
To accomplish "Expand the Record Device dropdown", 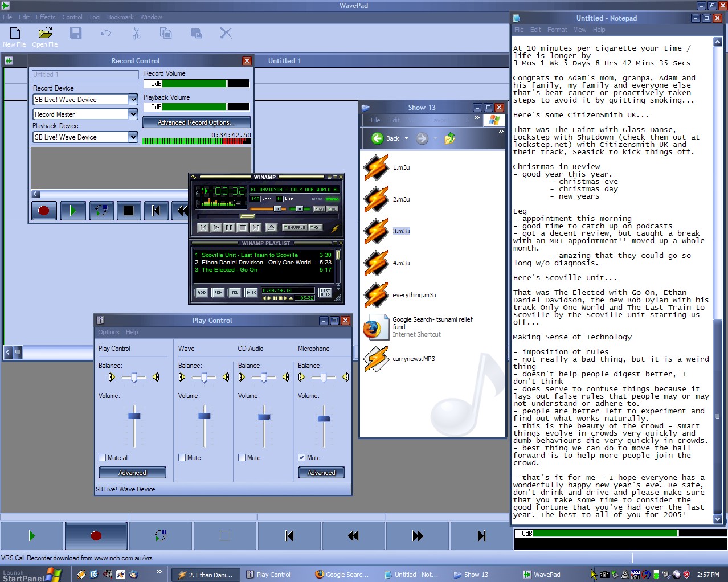I will pyautogui.click(x=133, y=100).
